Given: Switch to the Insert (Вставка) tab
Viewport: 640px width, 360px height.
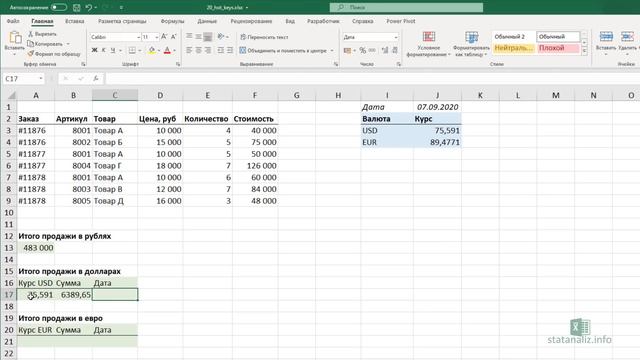Looking at the screenshot, I should tap(75, 21).
